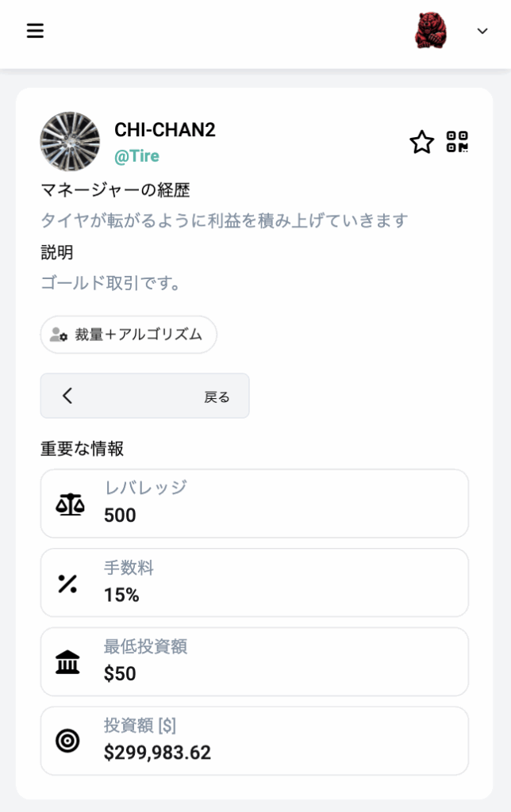Select the レバレッジ 500 info card

254,504
